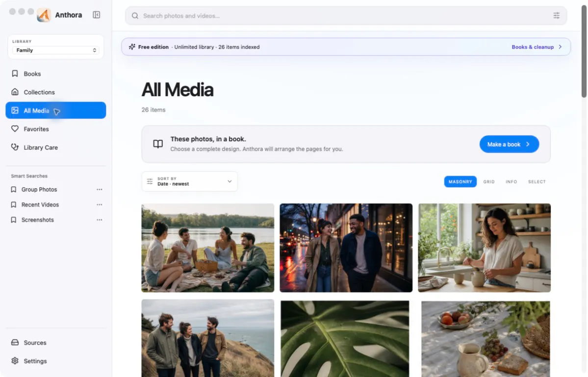Open the lakeside picnic photo thumbnail
The width and height of the screenshot is (588, 377).
pyautogui.click(x=208, y=248)
